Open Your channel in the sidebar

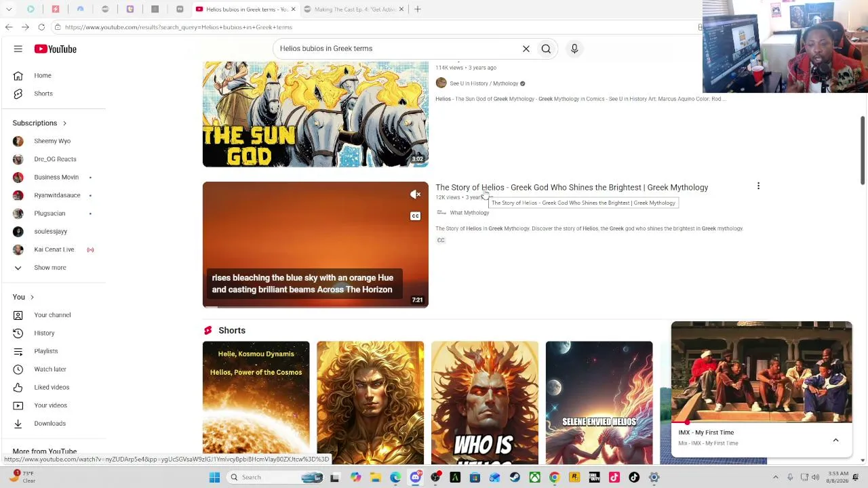point(54,315)
